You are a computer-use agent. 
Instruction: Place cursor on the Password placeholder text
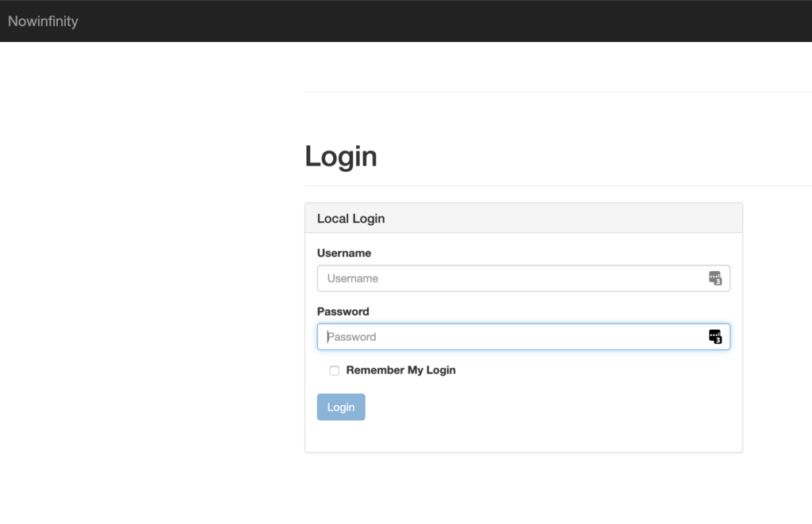[x=352, y=337]
